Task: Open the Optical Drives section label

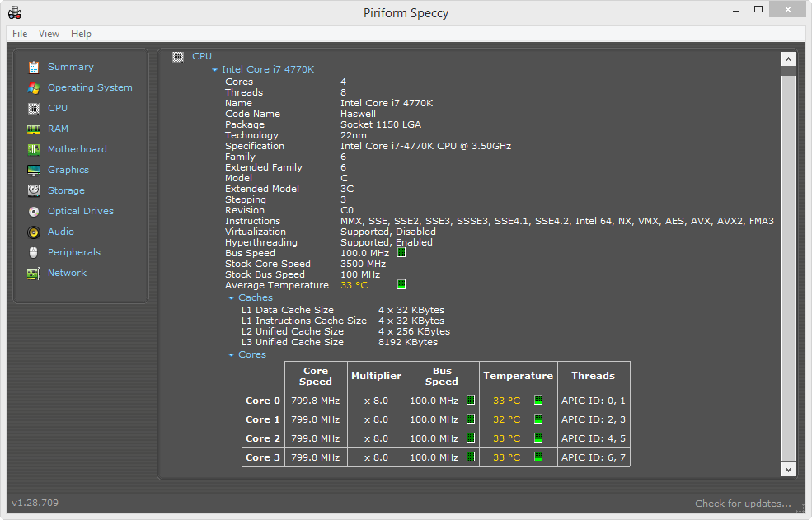Action: click(81, 211)
